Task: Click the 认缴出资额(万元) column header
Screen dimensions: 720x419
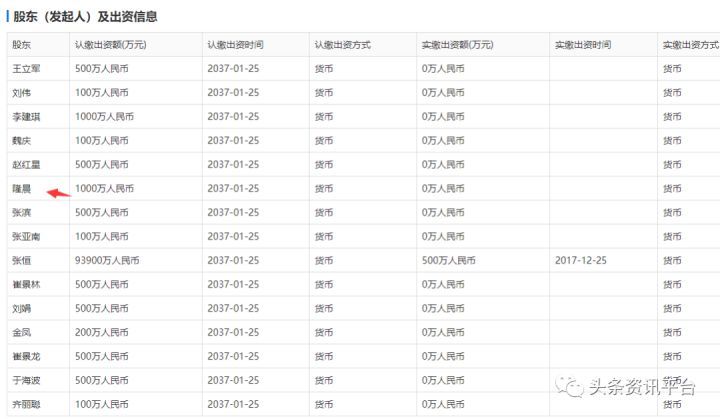Action: pyautogui.click(x=111, y=45)
